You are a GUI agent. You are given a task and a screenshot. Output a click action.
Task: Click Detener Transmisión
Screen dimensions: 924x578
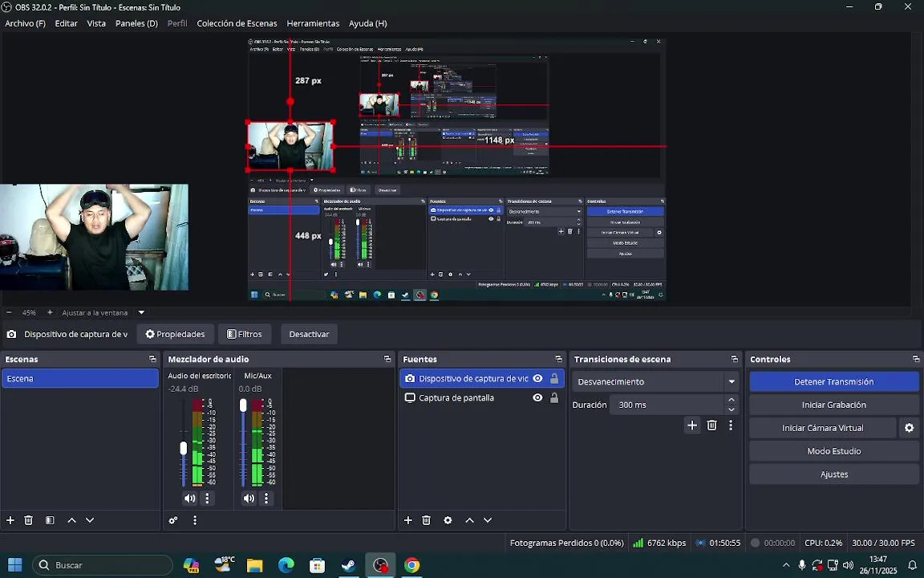point(834,381)
